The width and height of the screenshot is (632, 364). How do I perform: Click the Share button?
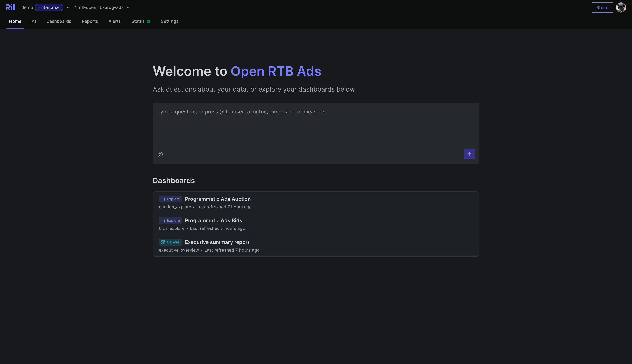(x=602, y=7)
